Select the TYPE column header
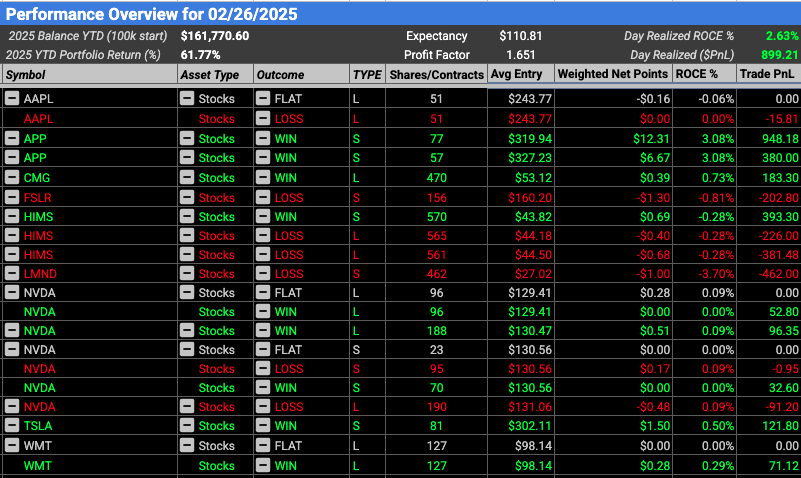 tap(367, 75)
